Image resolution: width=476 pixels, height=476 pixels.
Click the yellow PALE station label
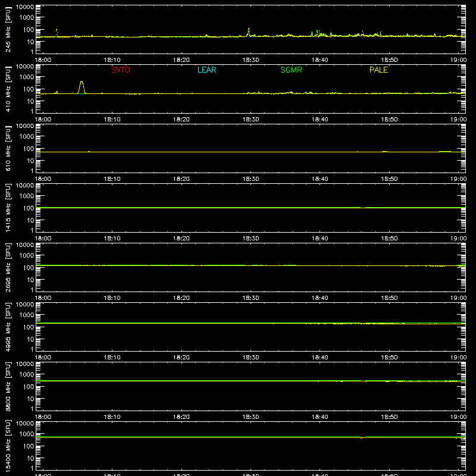coord(378,70)
